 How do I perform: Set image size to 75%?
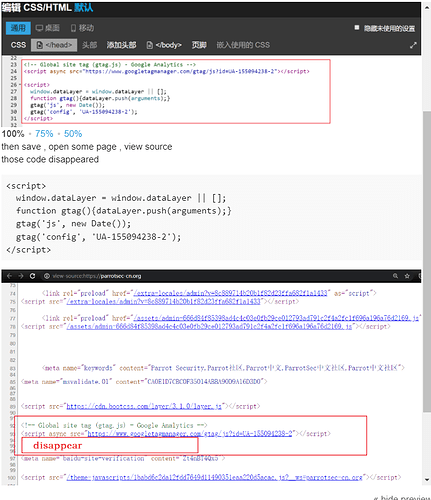coord(44,134)
